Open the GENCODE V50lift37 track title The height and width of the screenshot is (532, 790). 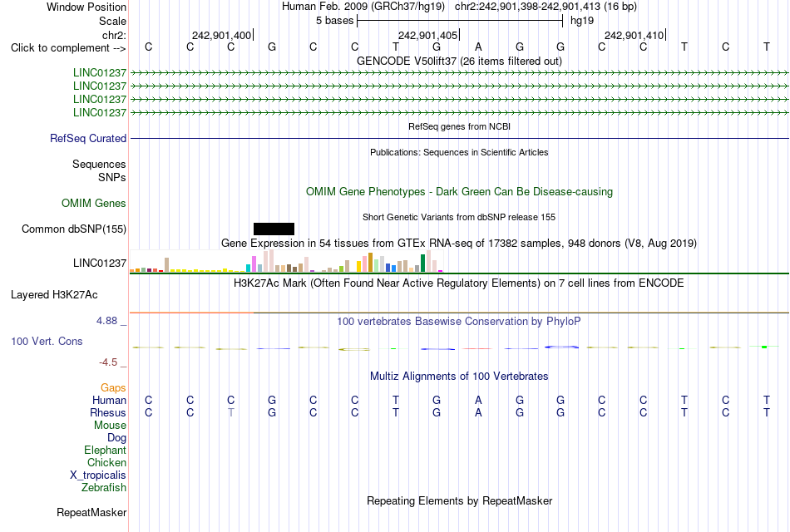click(459, 61)
